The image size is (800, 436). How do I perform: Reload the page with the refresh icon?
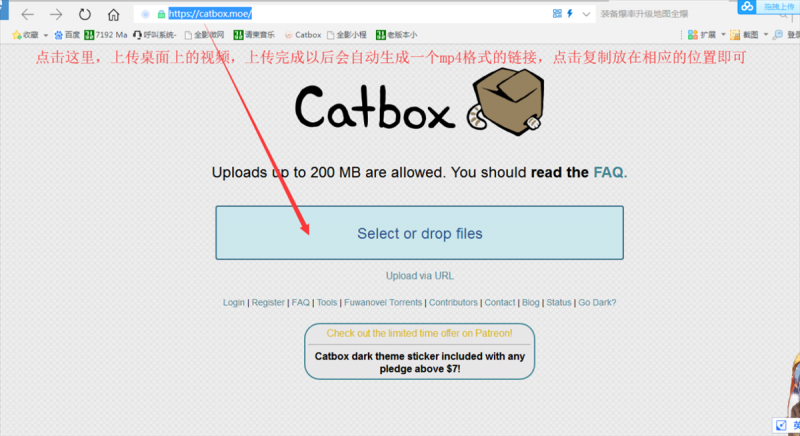pyautogui.click(x=85, y=14)
